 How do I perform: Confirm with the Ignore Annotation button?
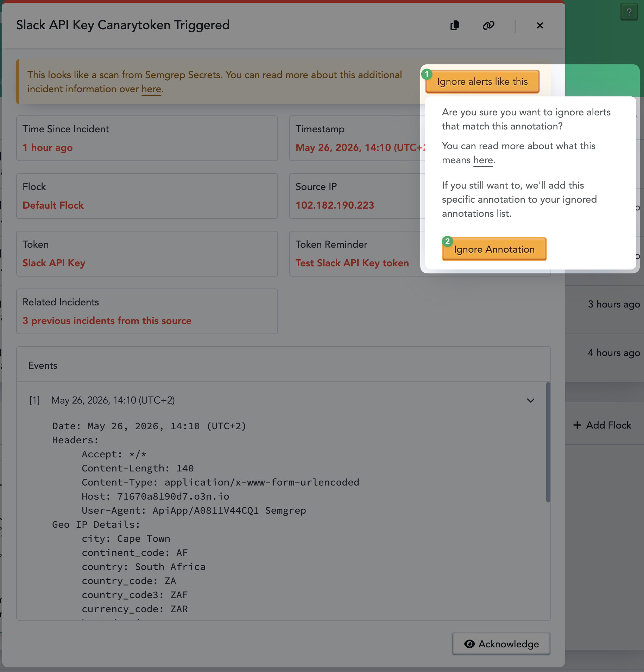coord(494,249)
